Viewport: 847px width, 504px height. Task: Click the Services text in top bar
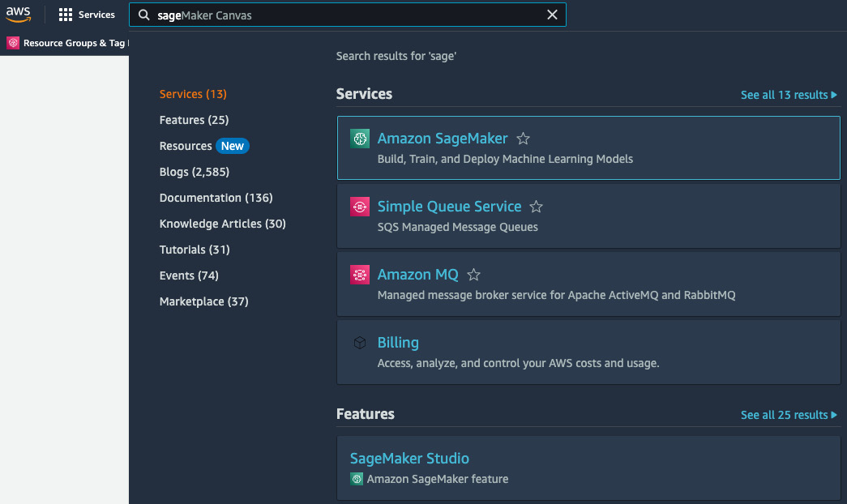pos(96,15)
